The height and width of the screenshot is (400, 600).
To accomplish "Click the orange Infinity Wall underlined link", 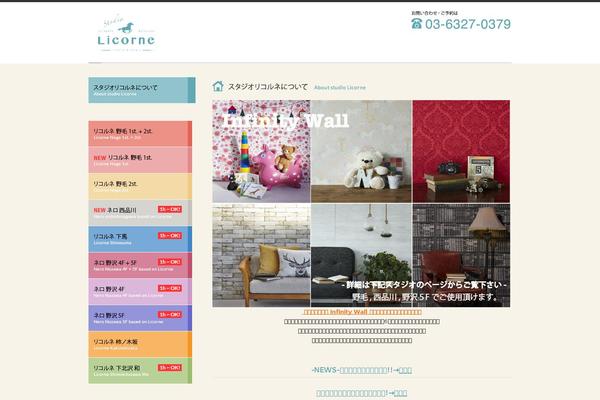I will click(362, 312).
